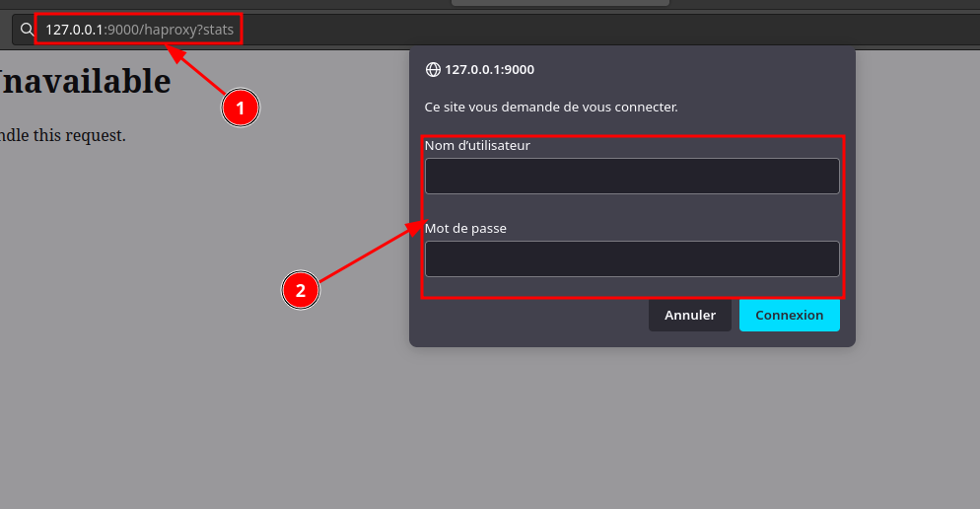Click the arrowhead pointing at the address bar

coord(175,53)
